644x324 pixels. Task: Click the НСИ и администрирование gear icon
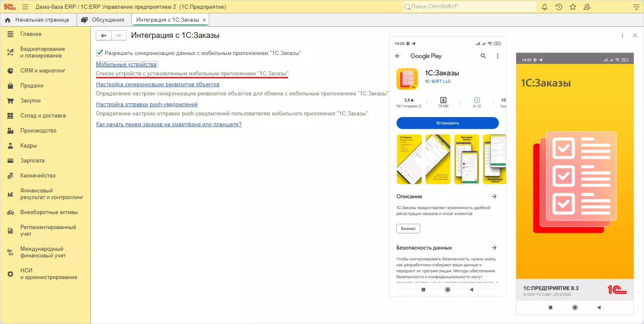[x=11, y=274]
